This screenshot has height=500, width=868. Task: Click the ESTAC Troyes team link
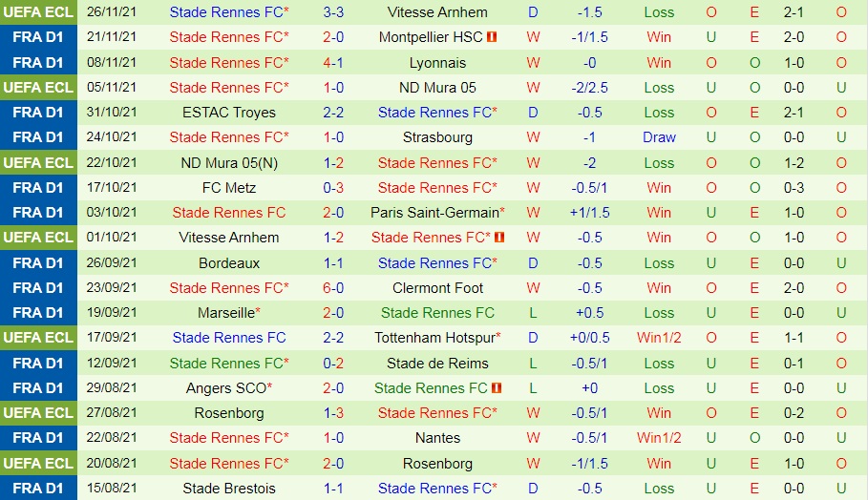228,113
